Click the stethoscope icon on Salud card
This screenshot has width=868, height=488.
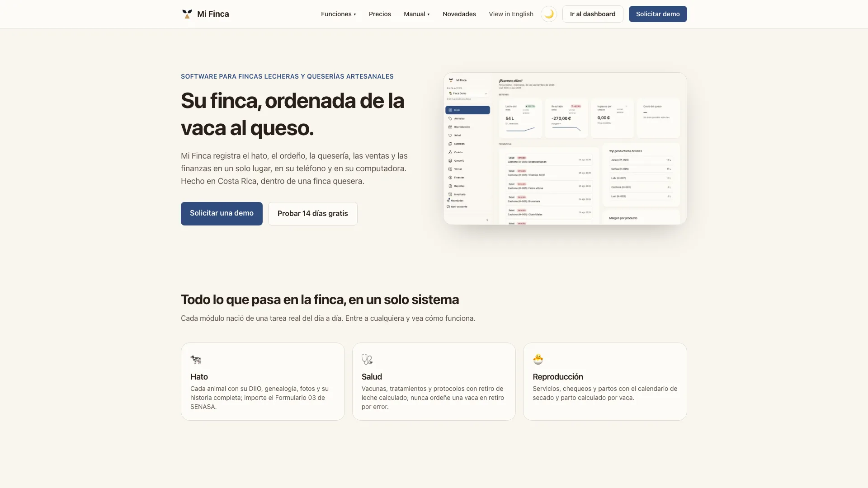[367, 360]
